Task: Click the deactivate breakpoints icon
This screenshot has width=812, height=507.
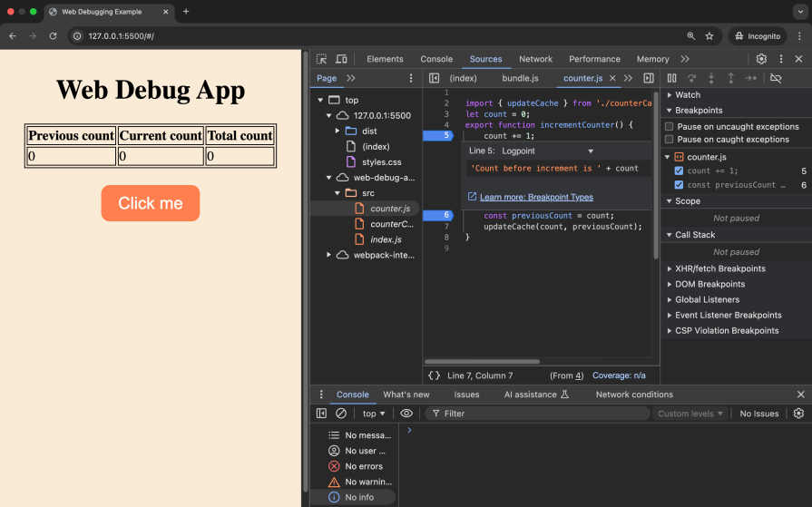Action: coord(776,78)
